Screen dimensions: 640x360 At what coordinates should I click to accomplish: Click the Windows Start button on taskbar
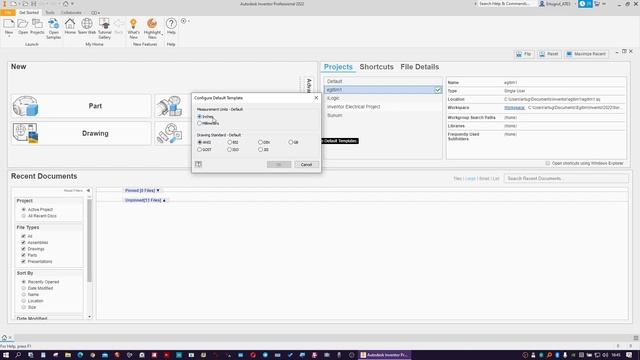(x=6, y=355)
